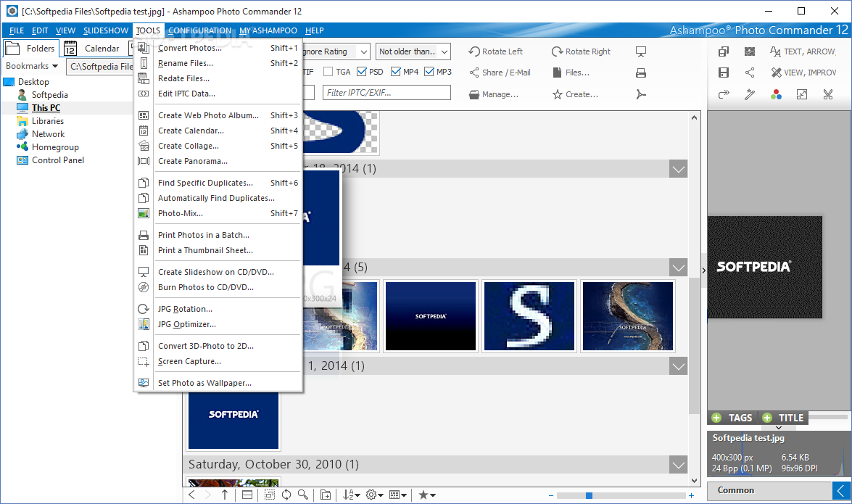Open VIEW, IMPROVE tools

pyautogui.click(x=803, y=73)
